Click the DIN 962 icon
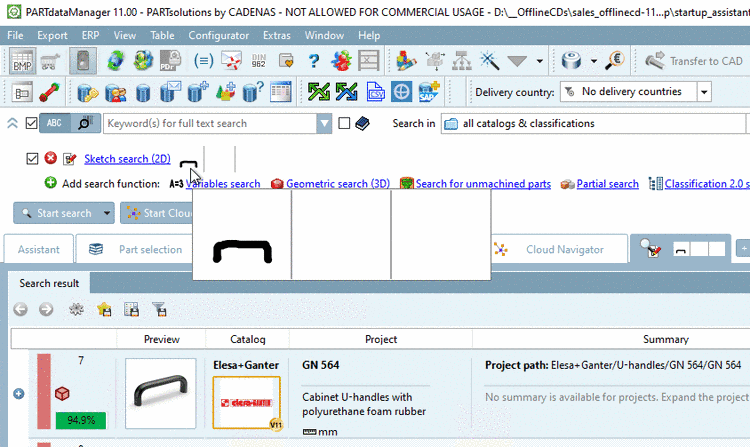This screenshot has height=447, width=750. click(259, 61)
